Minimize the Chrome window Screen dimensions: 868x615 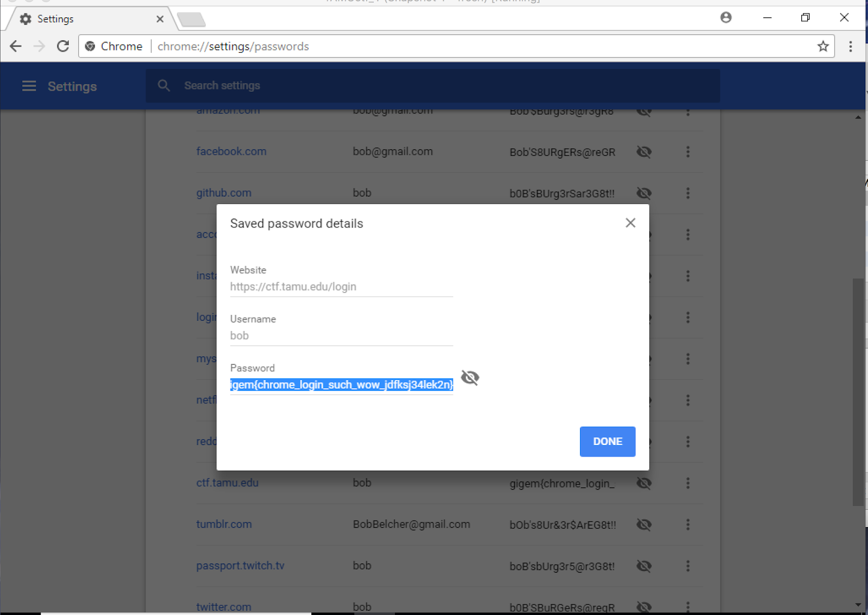767,17
